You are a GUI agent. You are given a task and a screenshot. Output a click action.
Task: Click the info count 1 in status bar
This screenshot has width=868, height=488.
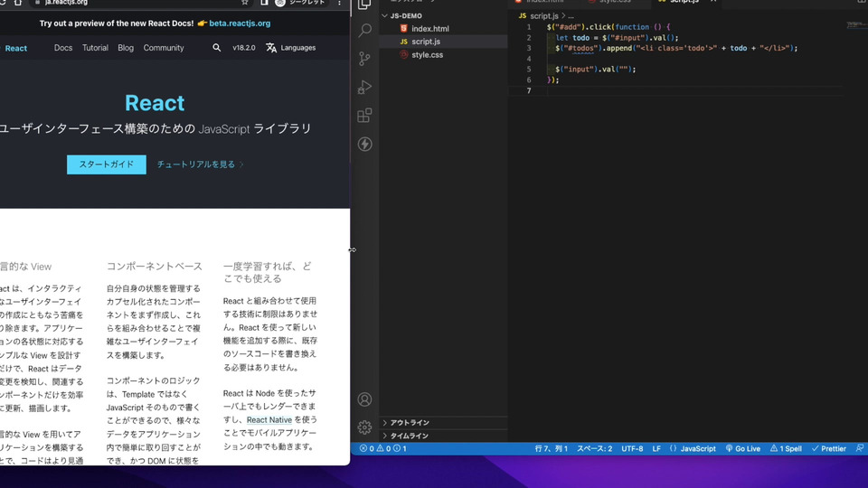point(400,449)
